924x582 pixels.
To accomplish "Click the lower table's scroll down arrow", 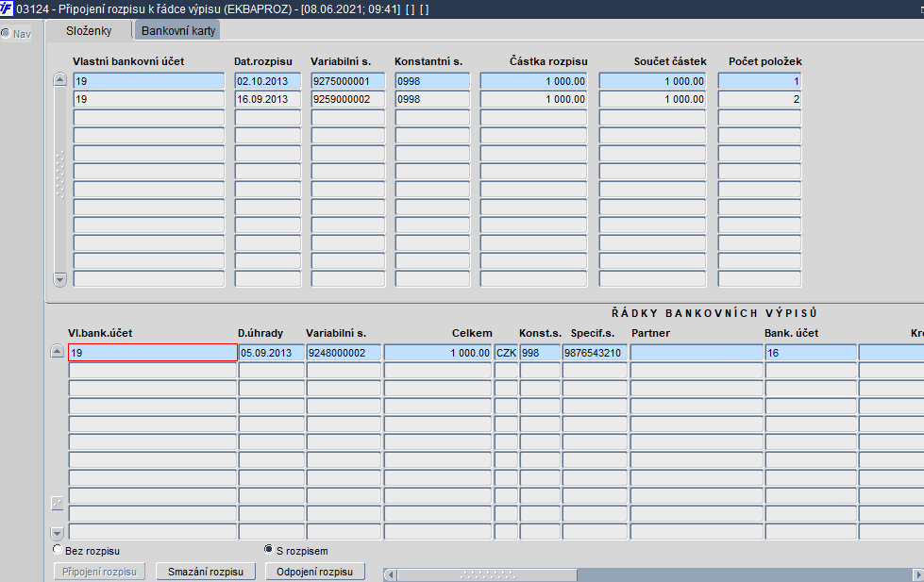I will pyautogui.click(x=58, y=534).
